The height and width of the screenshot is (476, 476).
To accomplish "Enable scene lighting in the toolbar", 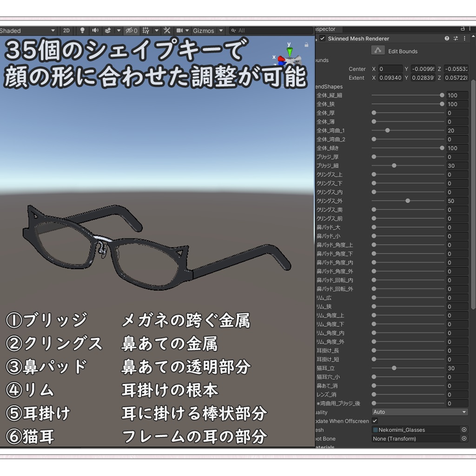I will click(x=82, y=31).
